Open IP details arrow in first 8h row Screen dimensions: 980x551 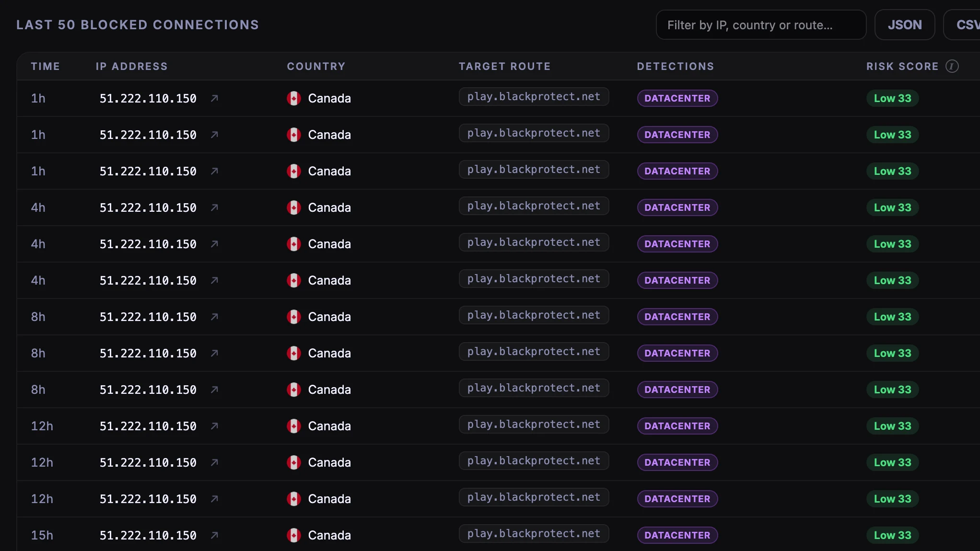(x=215, y=317)
